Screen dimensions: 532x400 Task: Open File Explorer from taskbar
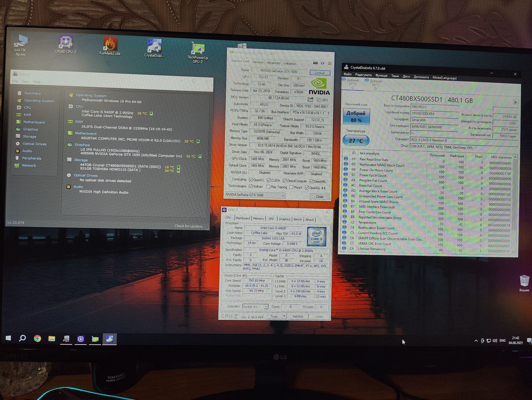tap(52, 339)
